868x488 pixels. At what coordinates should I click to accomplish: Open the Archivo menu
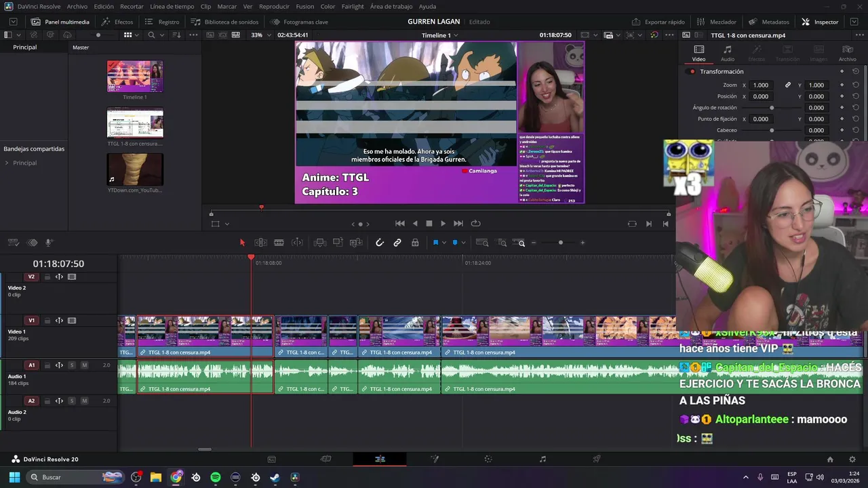[77, 6]
